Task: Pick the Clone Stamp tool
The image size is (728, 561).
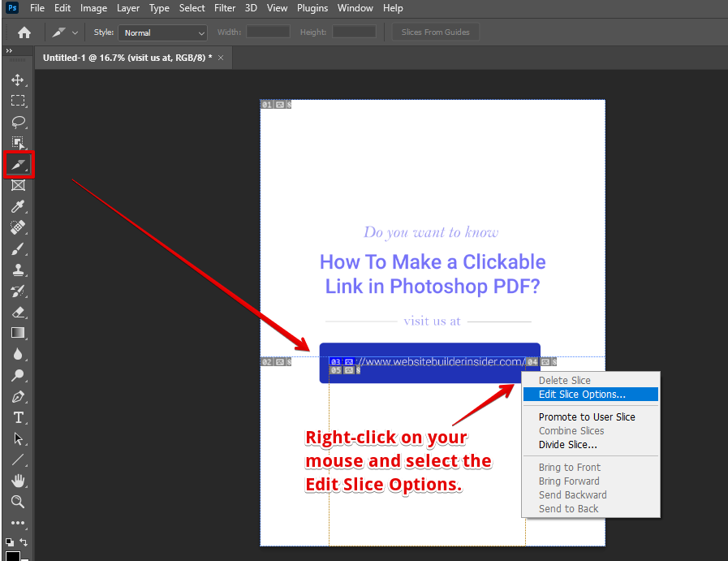Action: pyautogui.click(x=17, y=270)
